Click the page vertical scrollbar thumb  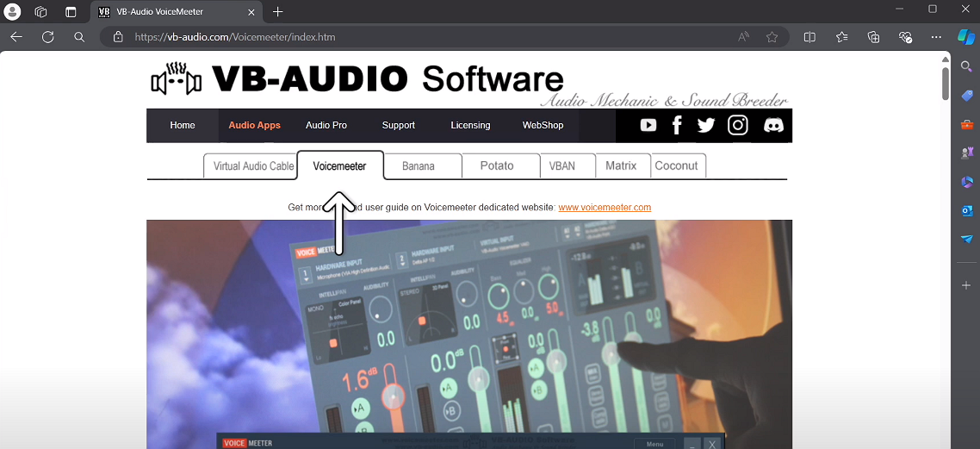[946, 84]
